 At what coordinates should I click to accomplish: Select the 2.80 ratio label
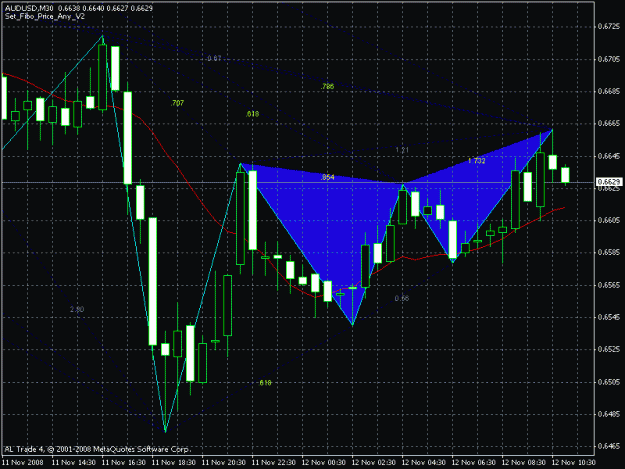[x=77, y=309]
